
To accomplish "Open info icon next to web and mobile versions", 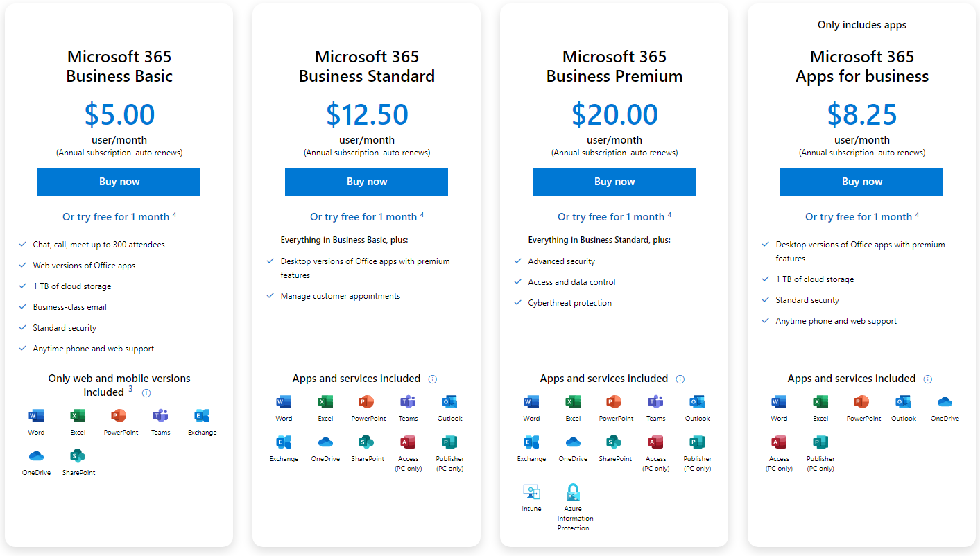I will [146, 393].
